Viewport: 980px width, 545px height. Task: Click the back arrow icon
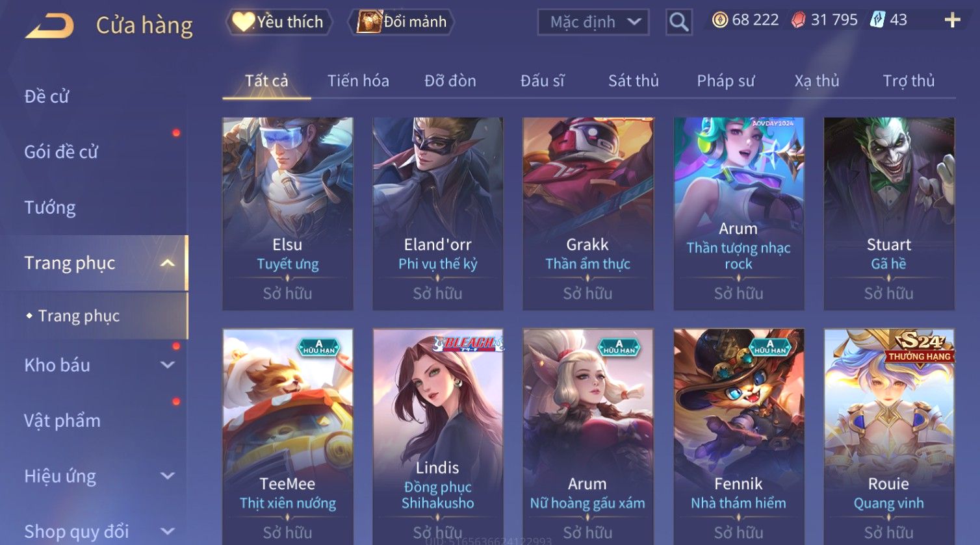[x=49, y=25]
